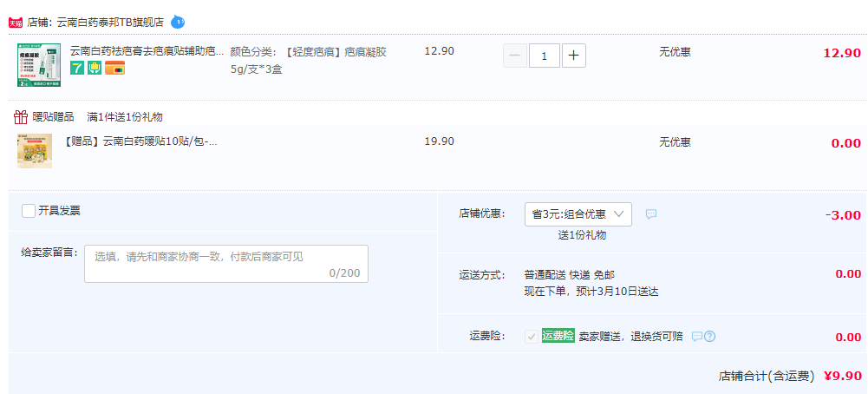Click the 开具发票 label text
The width and height of the screenshot is (868, 394).
tap(59, 211)
